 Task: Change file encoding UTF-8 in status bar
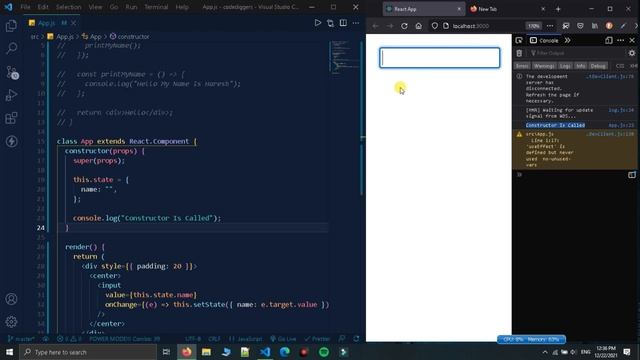click(193, 339)
